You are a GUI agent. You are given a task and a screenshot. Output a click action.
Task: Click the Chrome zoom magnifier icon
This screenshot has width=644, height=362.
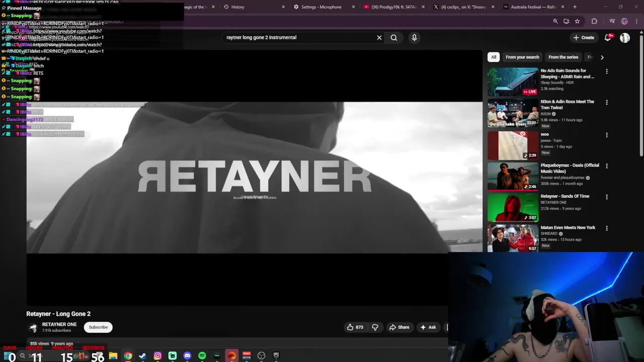point(555,21)
